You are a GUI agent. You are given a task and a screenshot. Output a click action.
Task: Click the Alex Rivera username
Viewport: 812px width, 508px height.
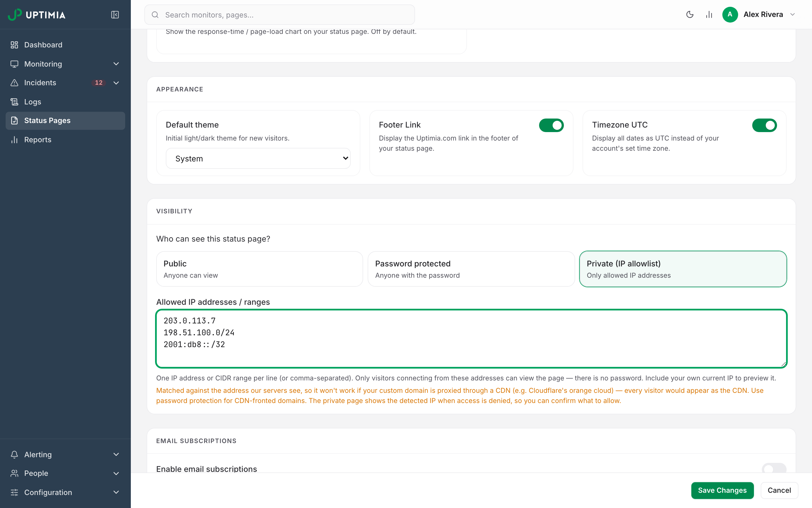tap(763, 14)
